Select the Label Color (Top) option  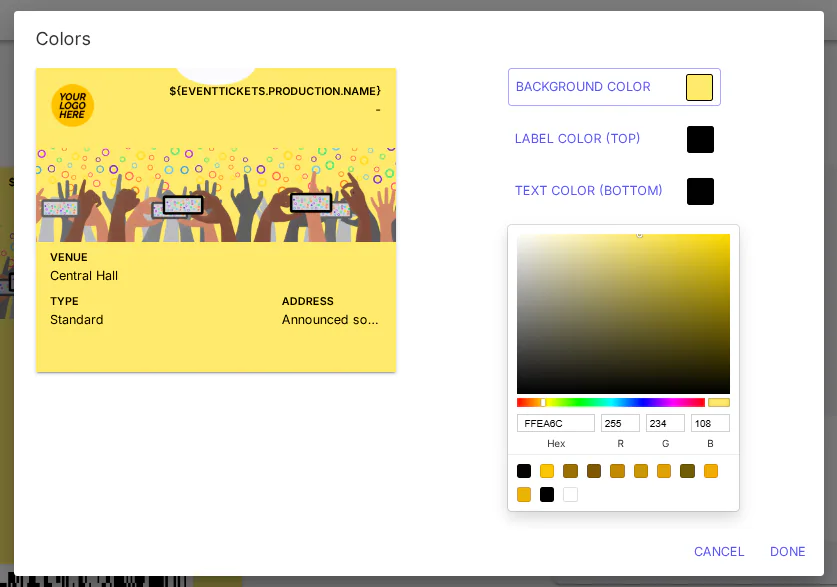(x=577, y=139)
